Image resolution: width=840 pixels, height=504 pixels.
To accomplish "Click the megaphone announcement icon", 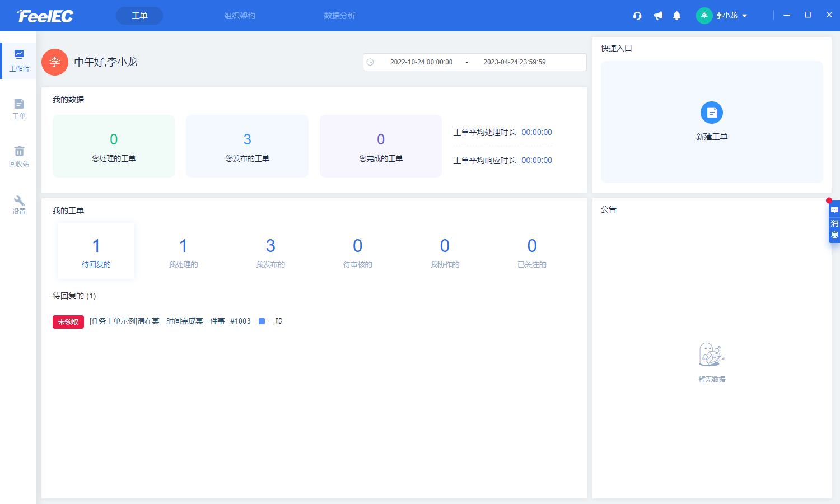I will pyautogui.click(x=657, y=16).
